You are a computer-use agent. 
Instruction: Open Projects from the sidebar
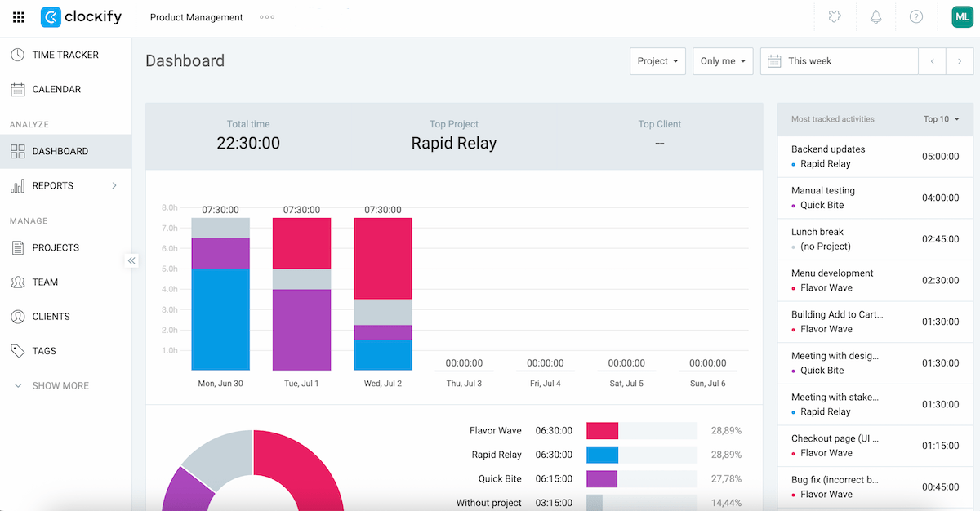pyautogui.click(x=56, y=247)
